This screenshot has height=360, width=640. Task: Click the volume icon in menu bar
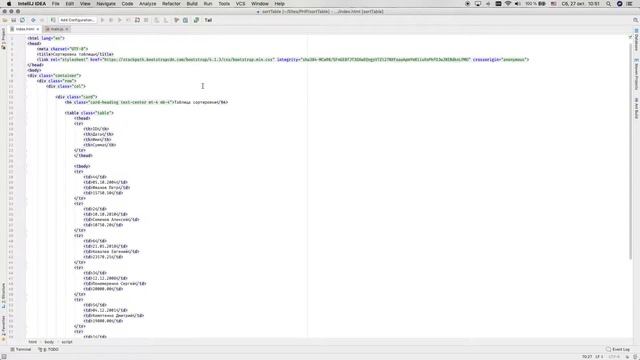(x=518, y=4)
